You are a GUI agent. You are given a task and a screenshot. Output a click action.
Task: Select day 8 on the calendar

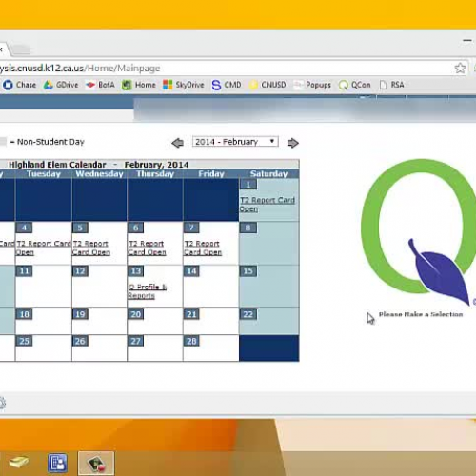coord(248,228)
